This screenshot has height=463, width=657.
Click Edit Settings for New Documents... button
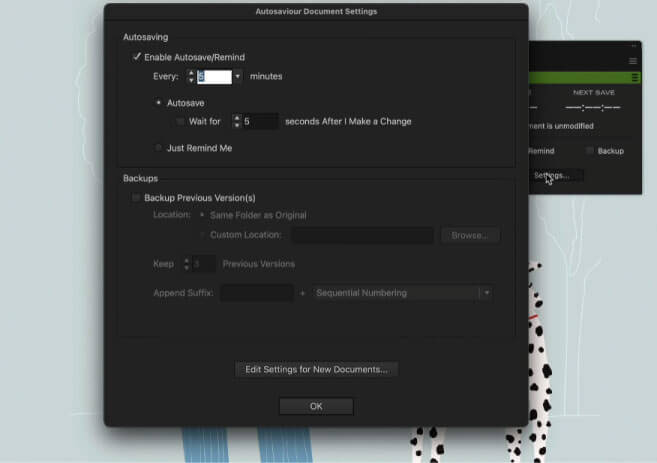tap(316, 369)
